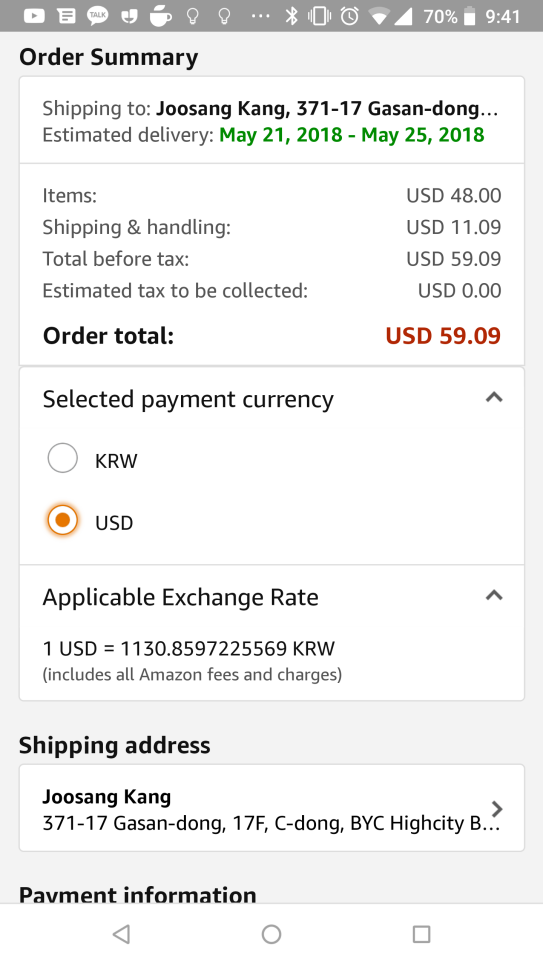The width and height of the screenshot is (543, 966).
Task: Select USD payment currency
Action: coord(63,521)
